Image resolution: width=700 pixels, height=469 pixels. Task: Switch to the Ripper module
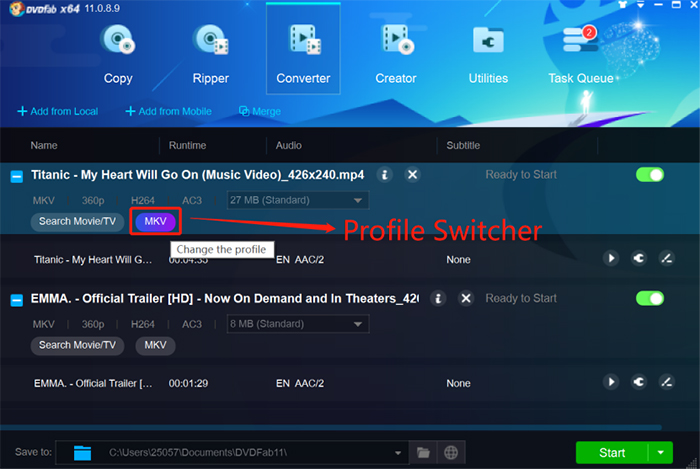coord(211,54)
